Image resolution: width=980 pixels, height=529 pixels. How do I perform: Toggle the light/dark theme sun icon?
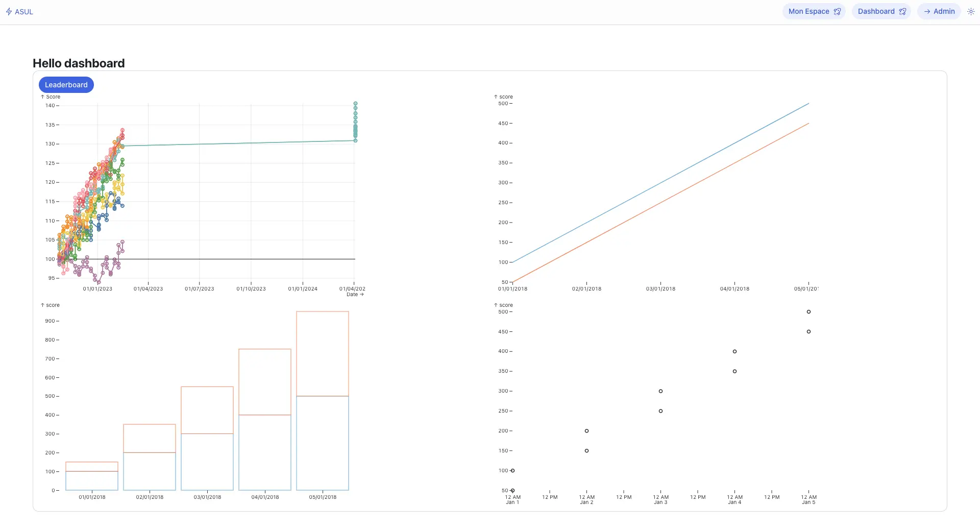pyautogui.click(x=971, y=11)
